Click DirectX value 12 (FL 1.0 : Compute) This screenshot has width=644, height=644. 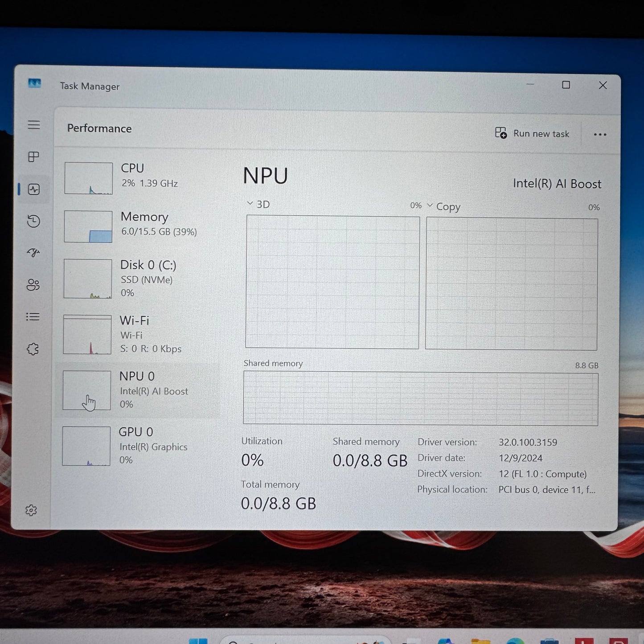click(542, 474)
